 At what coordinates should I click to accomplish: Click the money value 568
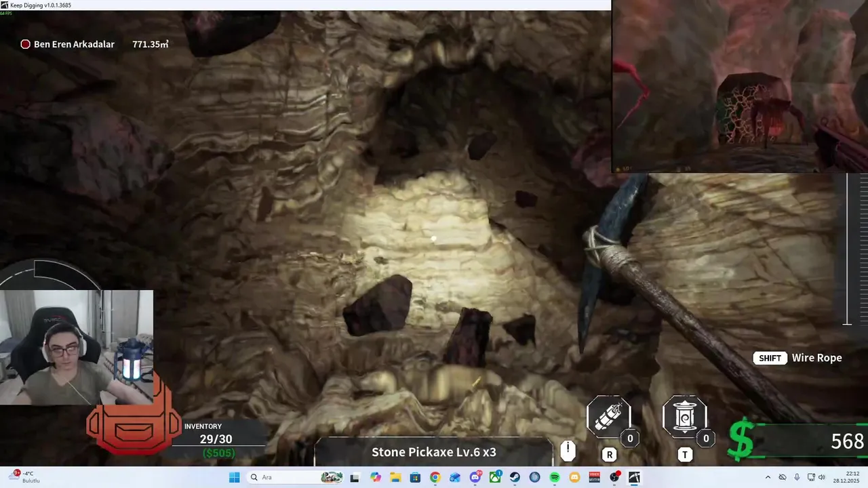pos(847,441)
